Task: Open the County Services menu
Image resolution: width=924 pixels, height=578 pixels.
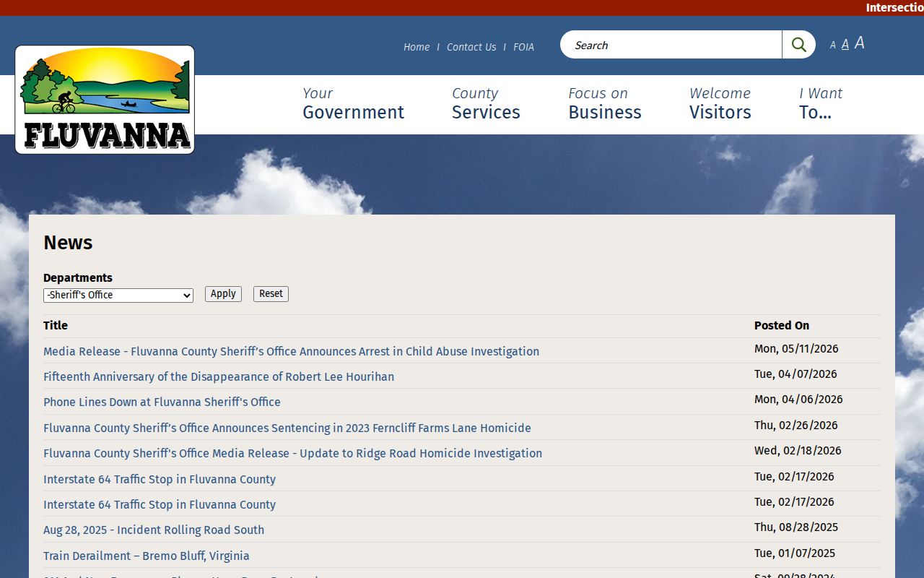Action: [x=486, y=103]
